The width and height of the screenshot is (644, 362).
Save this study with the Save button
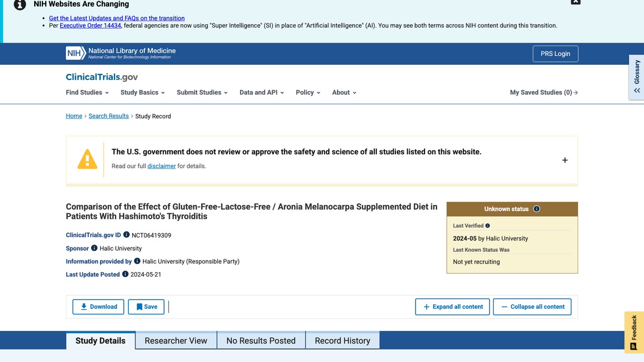point(146,307)
